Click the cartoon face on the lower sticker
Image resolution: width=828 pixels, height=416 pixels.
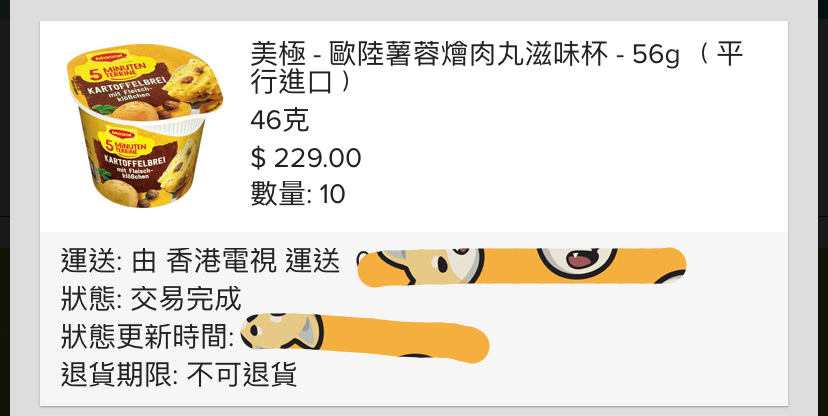pos(281,332)
